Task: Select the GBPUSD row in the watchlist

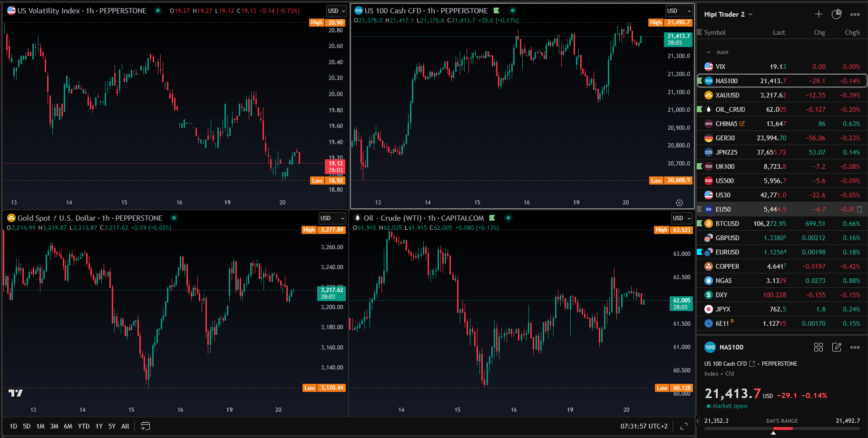Action: [782, 238]
